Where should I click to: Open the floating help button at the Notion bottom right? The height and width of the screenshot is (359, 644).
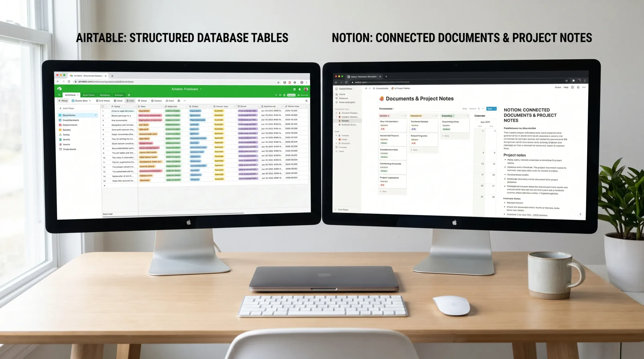click(x=580, y=215)
